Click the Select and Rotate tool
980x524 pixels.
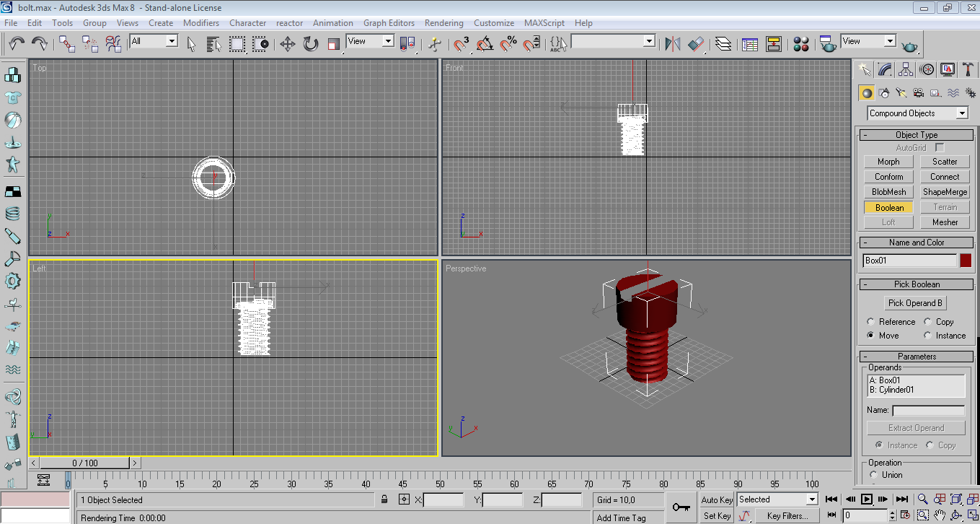[x=311, y=44]
